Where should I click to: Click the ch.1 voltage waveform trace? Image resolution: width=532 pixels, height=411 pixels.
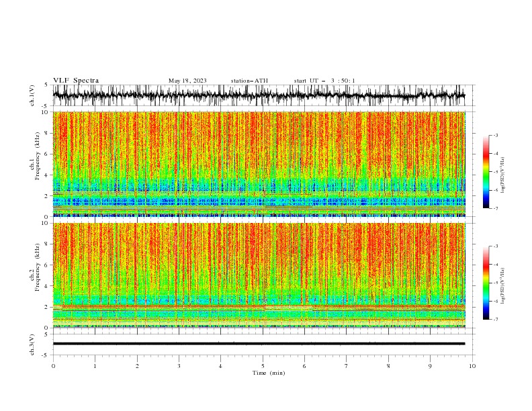[x=259, y=95]
